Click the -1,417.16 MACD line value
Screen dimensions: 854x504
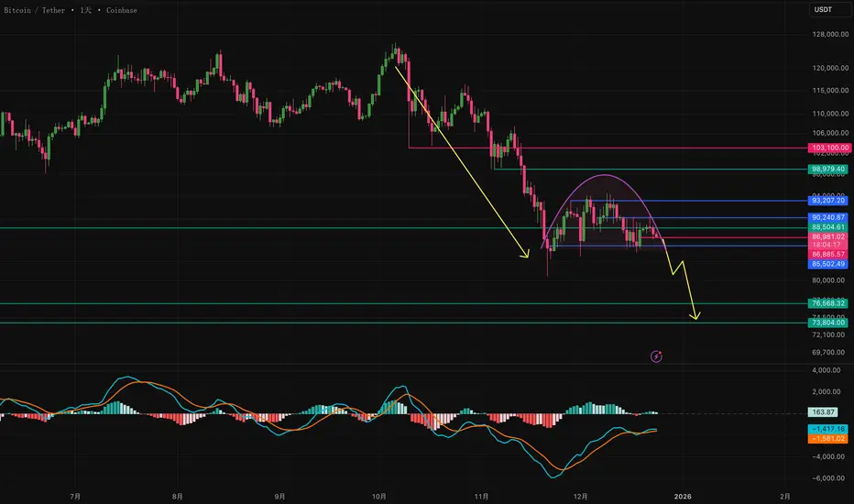[x=827, y=430]
